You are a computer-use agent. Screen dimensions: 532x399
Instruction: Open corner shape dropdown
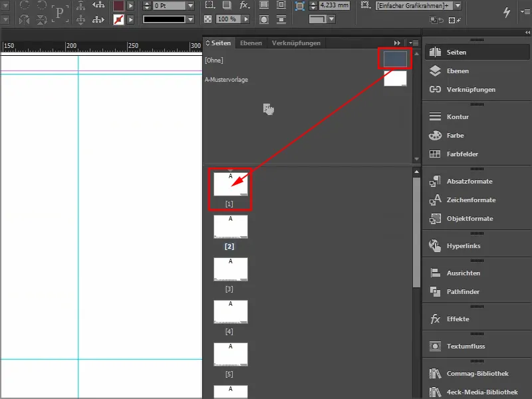331,19
